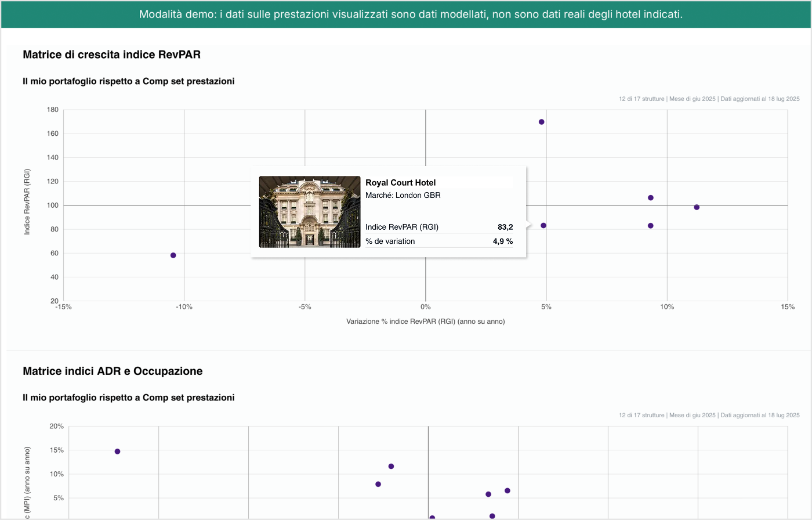
Task: Select the leftmost RevPAR point near -10%
Action: 173,255
